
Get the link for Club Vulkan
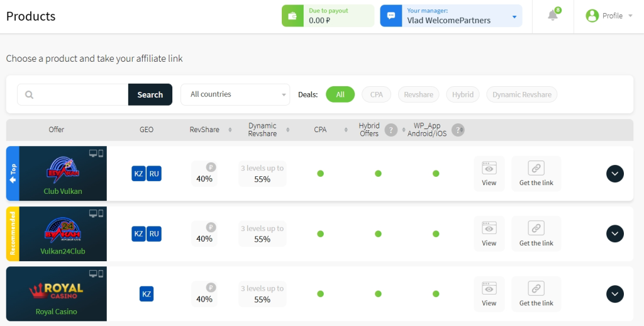536,174
